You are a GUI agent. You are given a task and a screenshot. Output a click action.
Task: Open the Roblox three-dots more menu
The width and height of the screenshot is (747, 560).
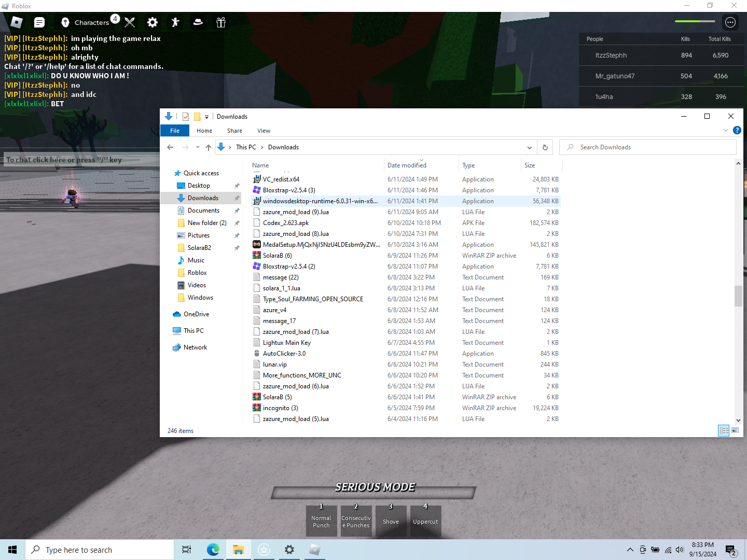point(730,22)
